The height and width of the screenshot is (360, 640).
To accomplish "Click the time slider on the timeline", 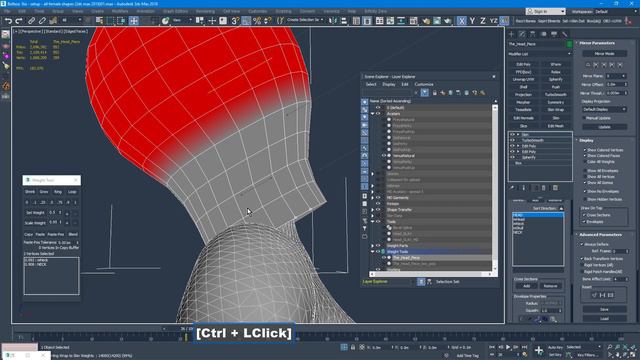I will [186, 337].
